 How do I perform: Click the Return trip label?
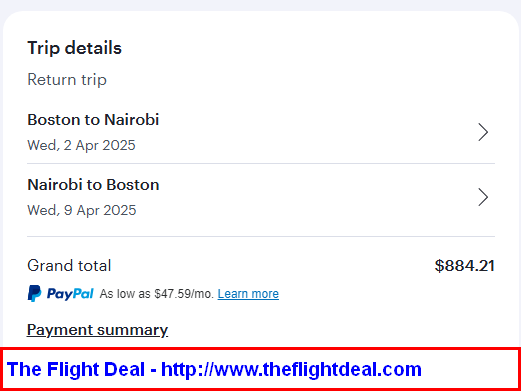coord(67,80)
